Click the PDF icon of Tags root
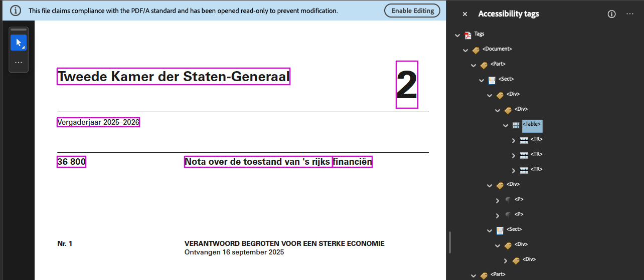 [x=468, y=35]
